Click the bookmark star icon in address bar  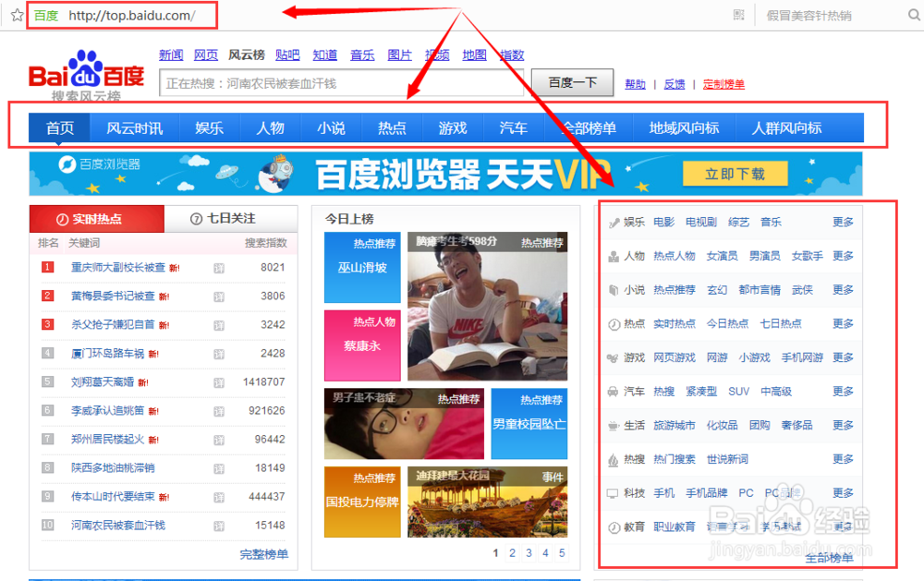[x=17, y=16]
